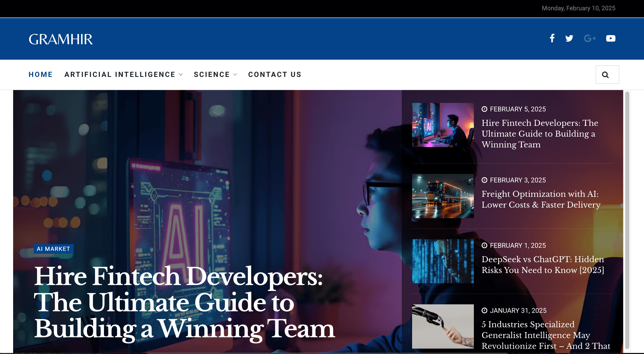
Task: Open the Contact Us page
Action: point(275,75)
